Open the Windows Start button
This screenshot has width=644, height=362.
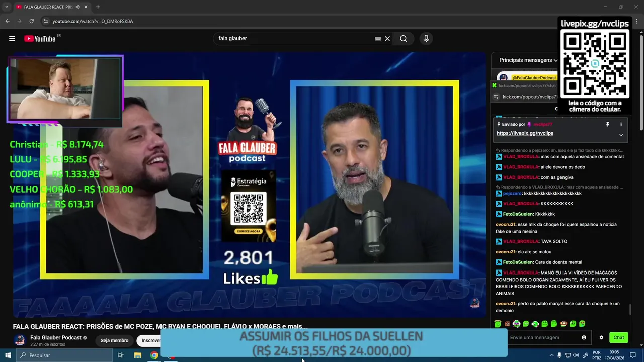click(x=8, y=355)
